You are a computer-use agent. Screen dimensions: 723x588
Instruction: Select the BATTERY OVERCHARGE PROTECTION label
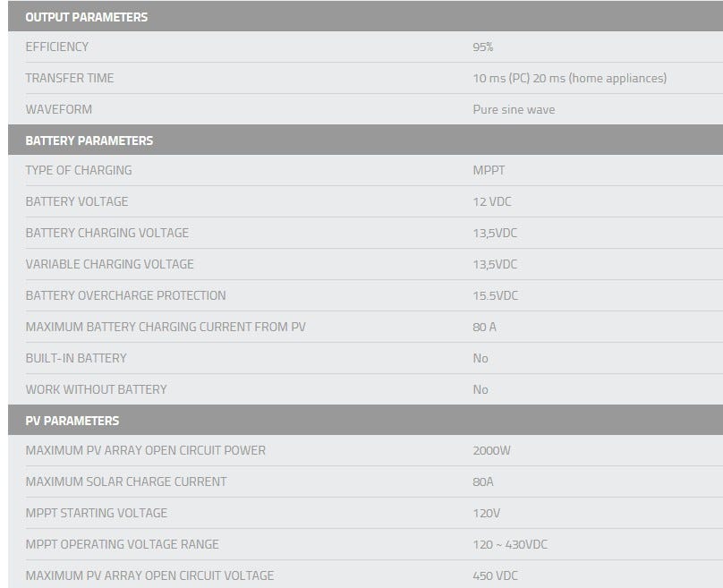pyautogui.click(x=126, y=295)
